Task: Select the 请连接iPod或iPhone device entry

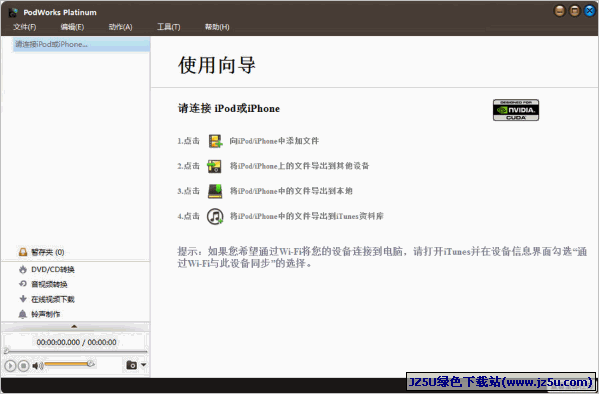Action: [x=81, y=44]
